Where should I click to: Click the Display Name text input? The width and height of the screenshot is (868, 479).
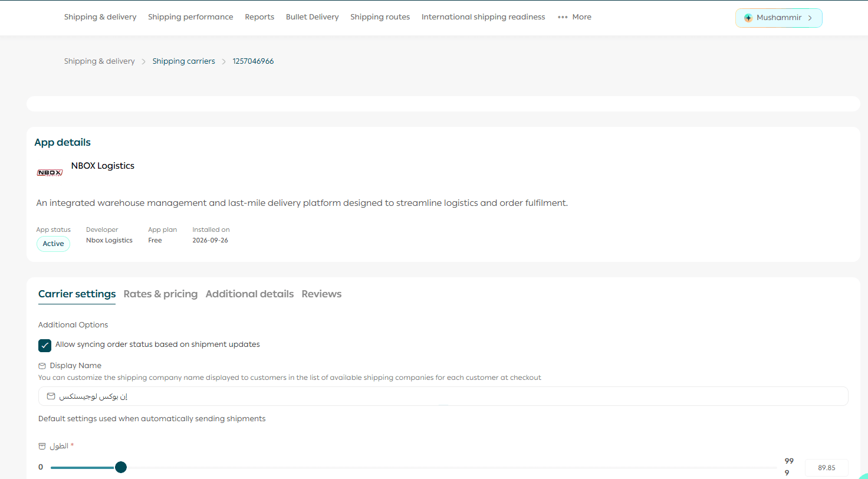(443, 396)
